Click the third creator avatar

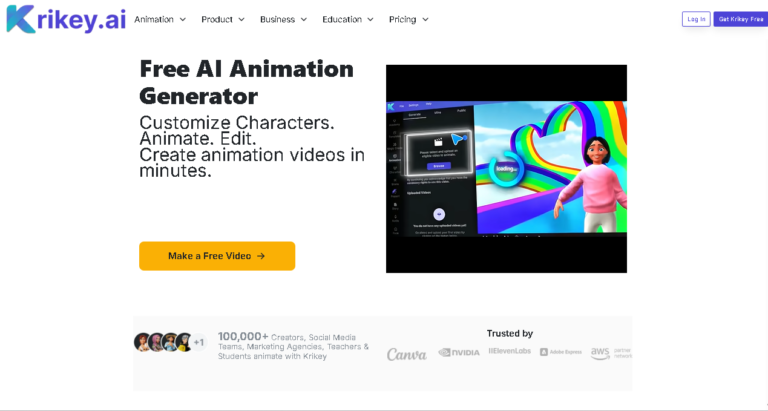(170, 342)
